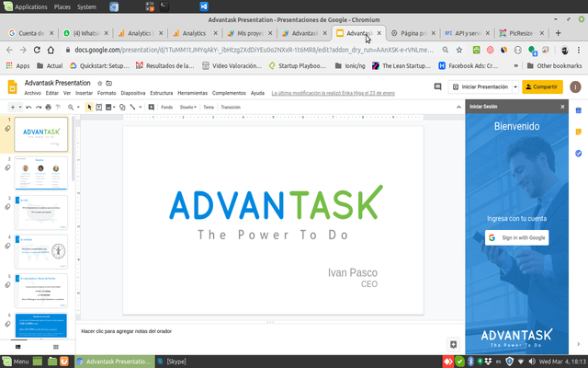Switch to grid view icon
Viewport: 588px width, 368px height.
coord(56,347)
